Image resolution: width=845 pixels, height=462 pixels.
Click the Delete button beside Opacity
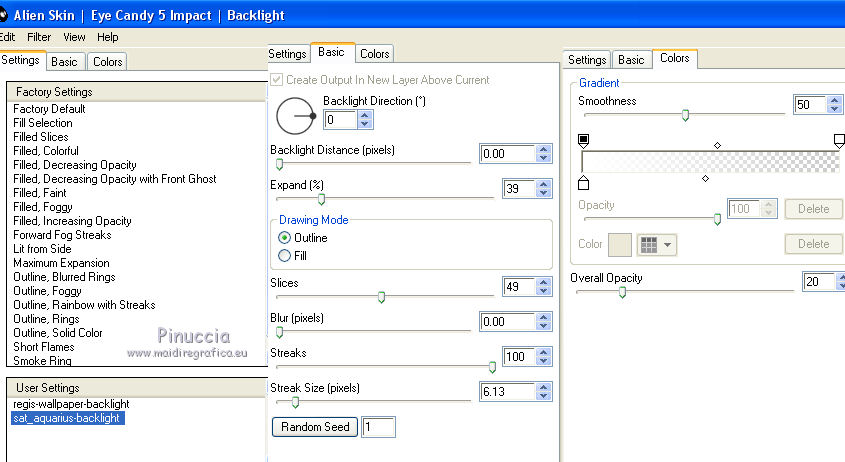click(x=813, y=209)
